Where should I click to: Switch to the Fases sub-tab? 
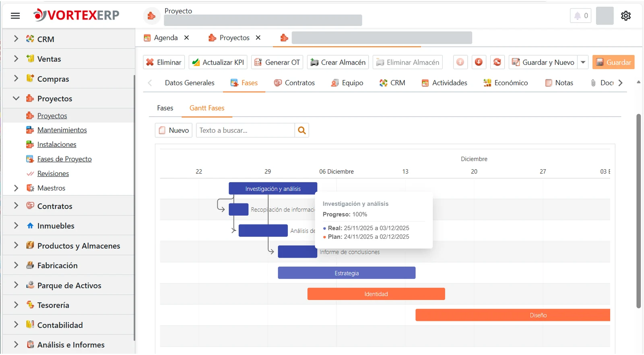tap(165, 108)
